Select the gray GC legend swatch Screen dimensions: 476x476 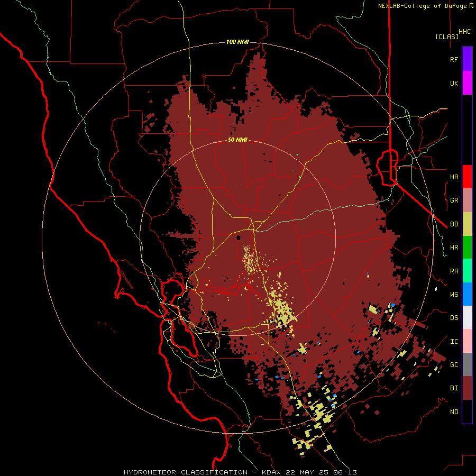[467, 364]
